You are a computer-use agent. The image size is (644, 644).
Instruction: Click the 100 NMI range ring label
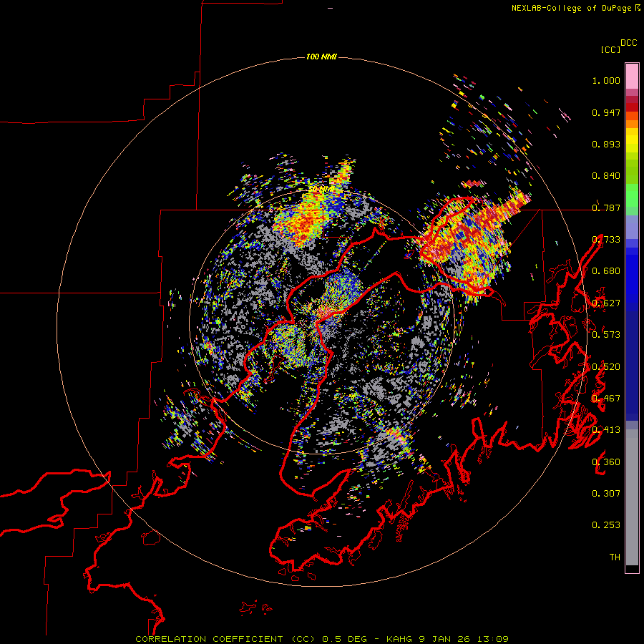pyautogui.click(x=321, y=57)
